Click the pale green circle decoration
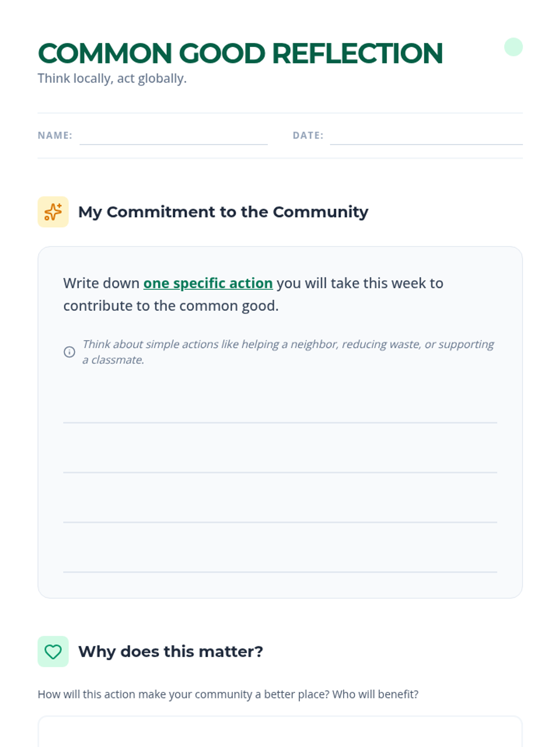Screen dimensions: 560x747 pos(513,47)
